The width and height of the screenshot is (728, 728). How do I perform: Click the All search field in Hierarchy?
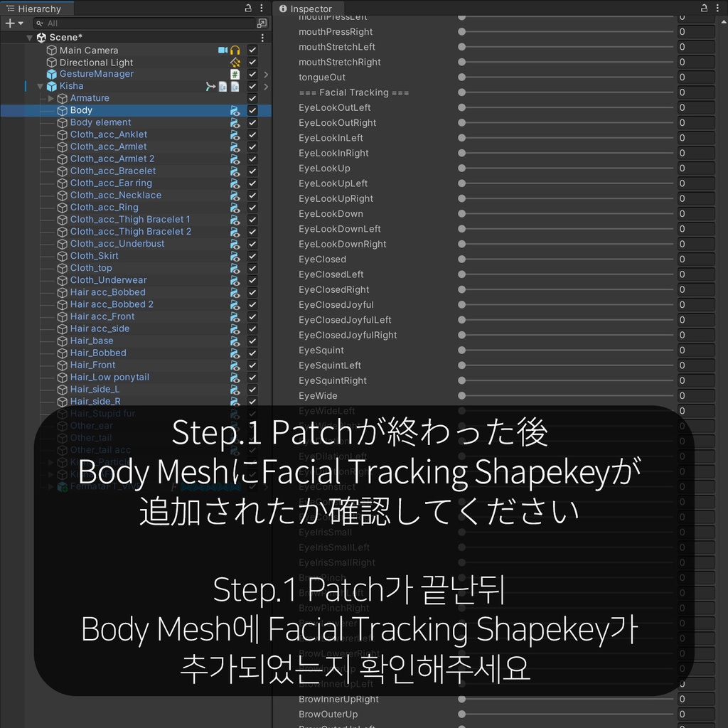[107, 23]
